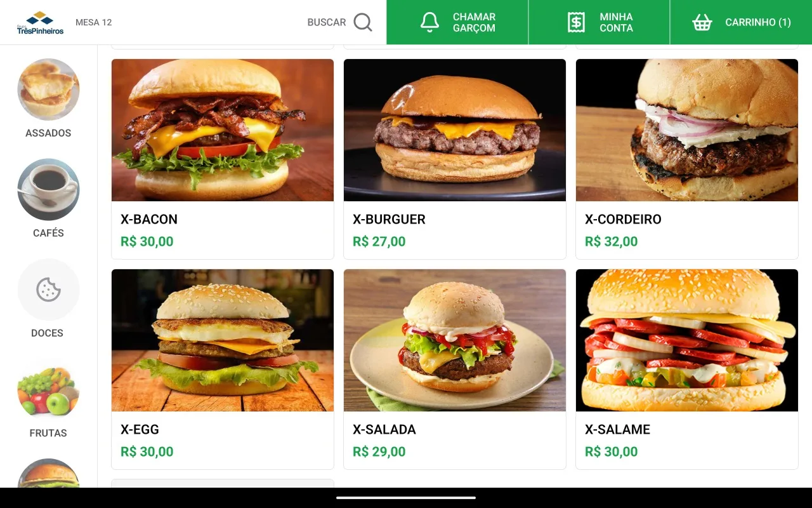Screen dimensions: 812x508
Task: Choose the Doces cookie icon
Action: click(x=48, y=290)
